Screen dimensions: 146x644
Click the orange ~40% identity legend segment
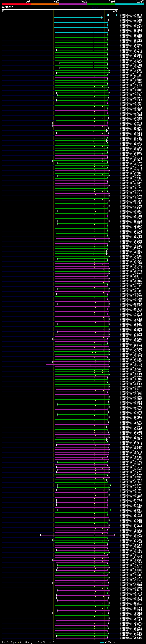coord(45,4)
